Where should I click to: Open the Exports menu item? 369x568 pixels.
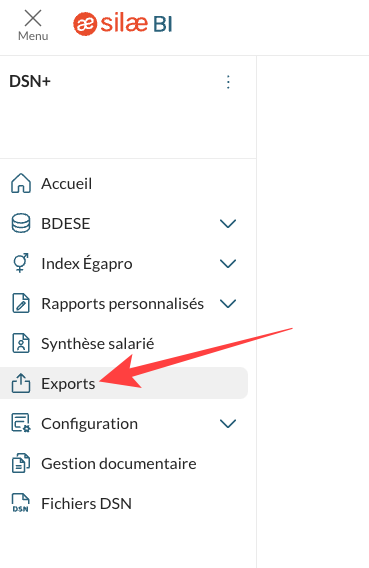[124, 383]
